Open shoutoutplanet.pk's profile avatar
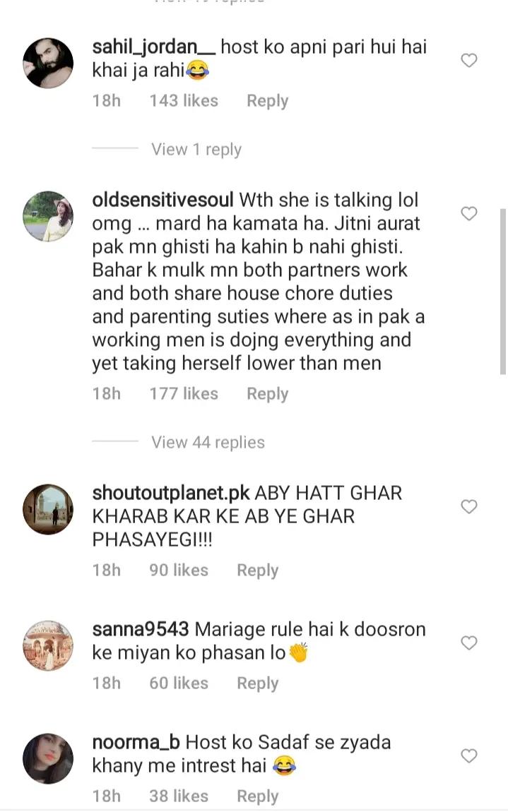This screenshot has height=812, width=508. click(x=48, y=510)
